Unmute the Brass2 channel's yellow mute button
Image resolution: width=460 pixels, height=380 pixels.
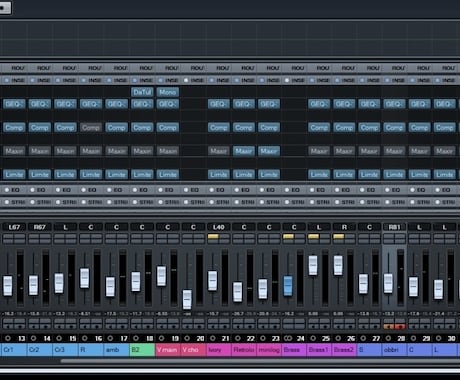pos(338,236)
